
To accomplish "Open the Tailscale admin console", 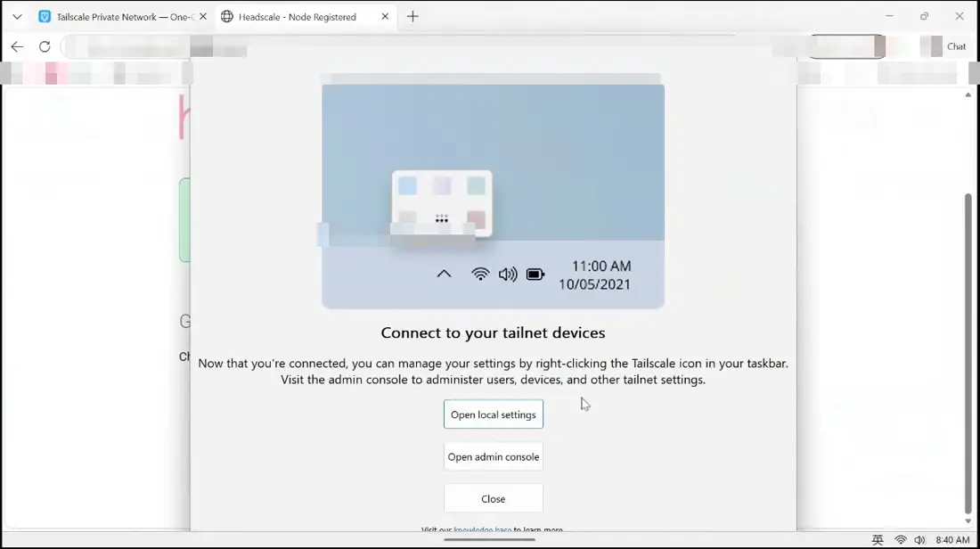I will (494, 456).
